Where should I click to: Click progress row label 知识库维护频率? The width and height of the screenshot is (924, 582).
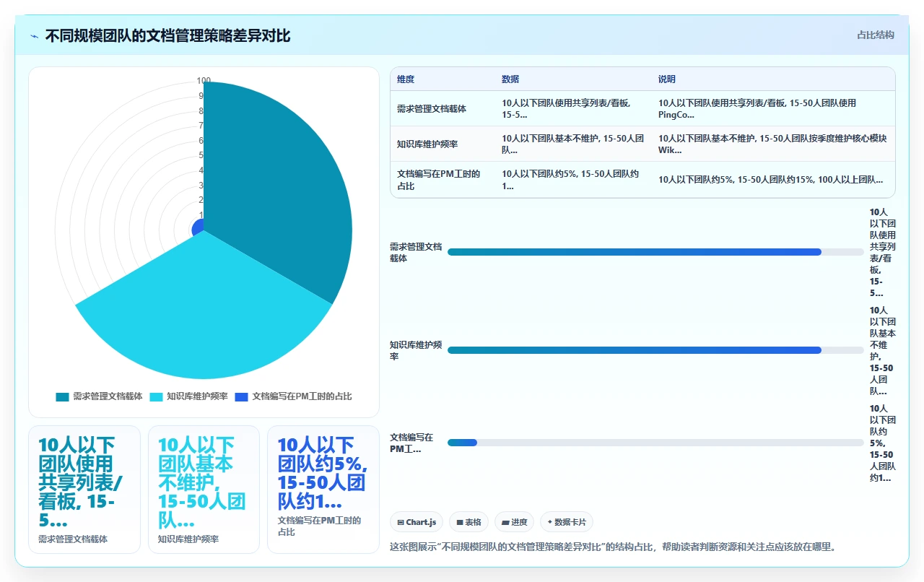click(416, 350)
